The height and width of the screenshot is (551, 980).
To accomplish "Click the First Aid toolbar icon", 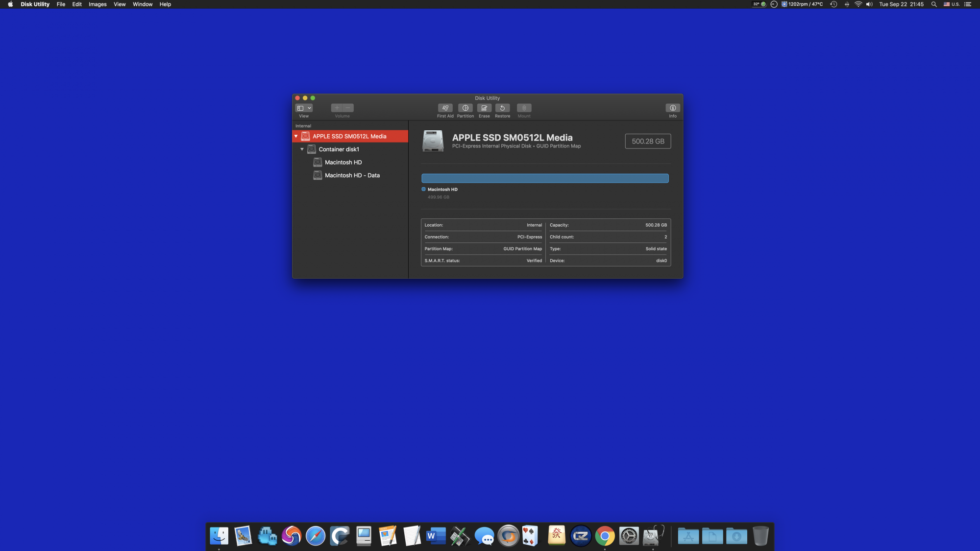I will [445, 108].
